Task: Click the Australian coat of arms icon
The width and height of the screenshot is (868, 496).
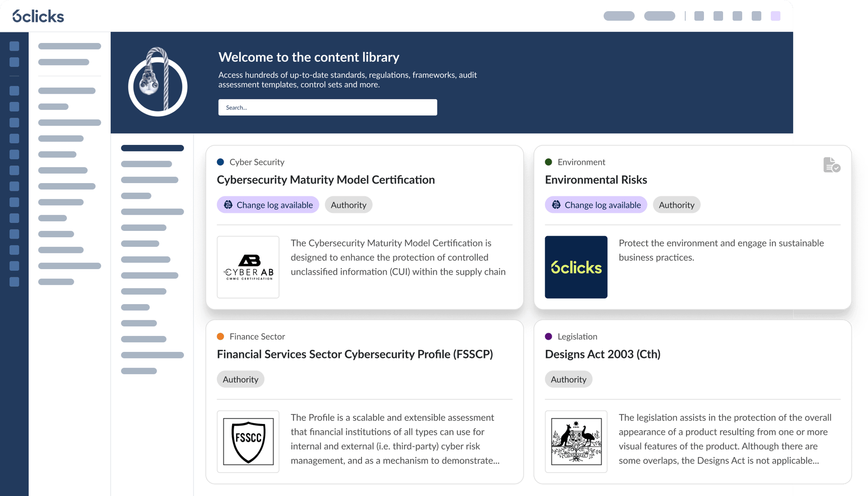Action: click(x=576, y=441)
